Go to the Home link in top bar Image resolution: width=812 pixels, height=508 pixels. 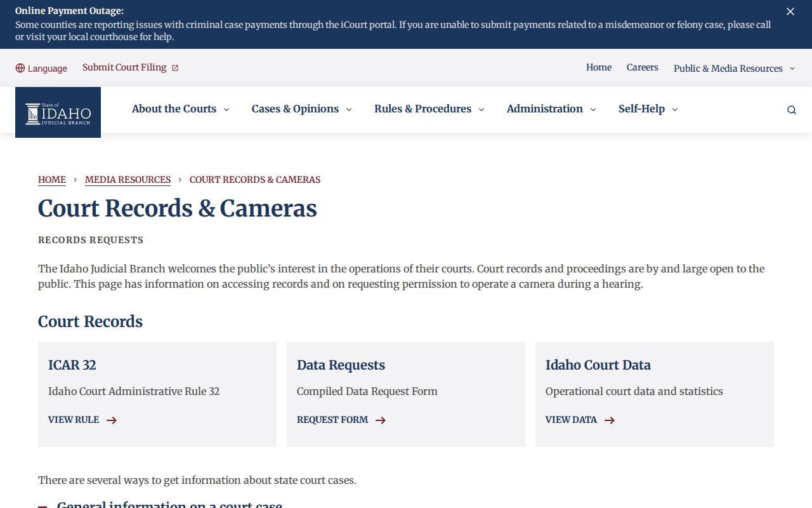pyautogui.click(x=599, y=67)
